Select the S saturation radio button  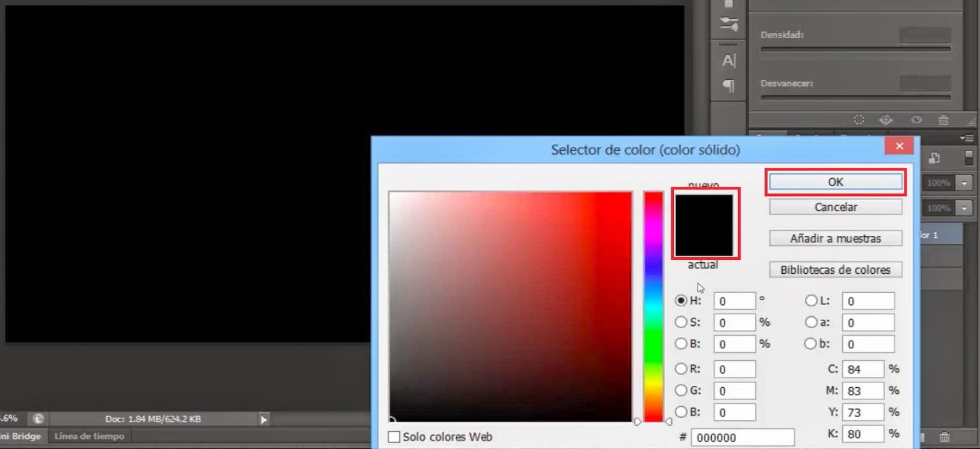pos(680,322)
